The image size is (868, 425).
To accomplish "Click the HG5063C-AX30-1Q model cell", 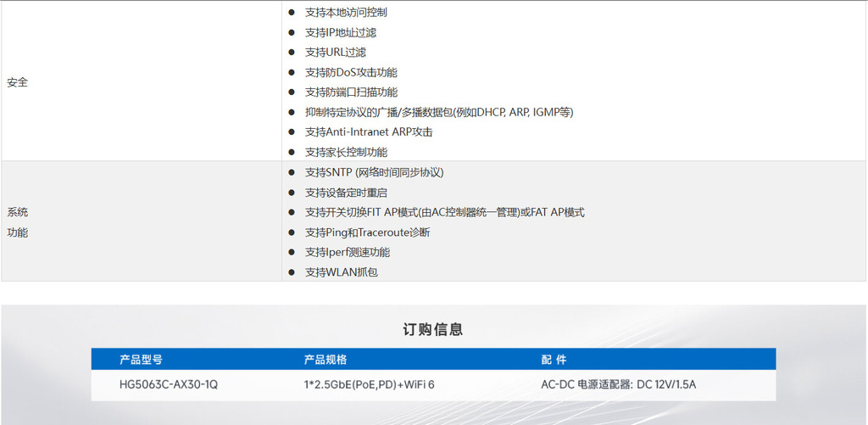I will pos(169,384).
